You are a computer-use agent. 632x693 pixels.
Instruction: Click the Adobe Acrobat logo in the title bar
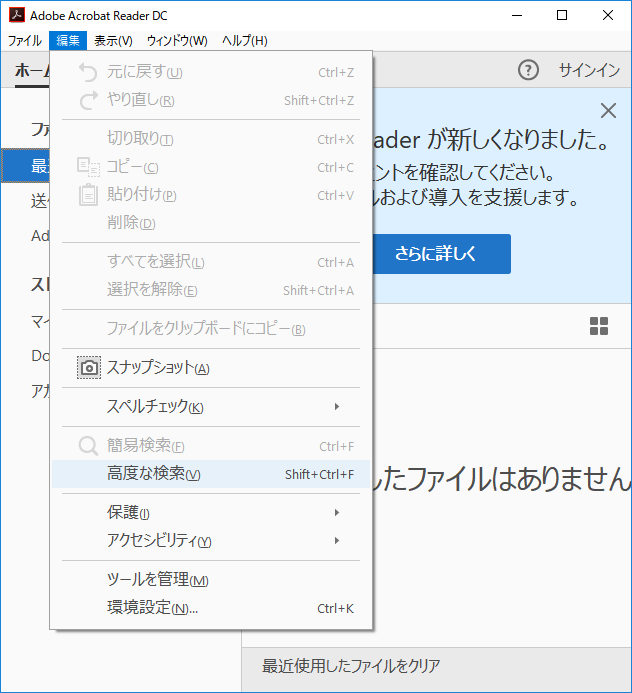tap(17, 15)
